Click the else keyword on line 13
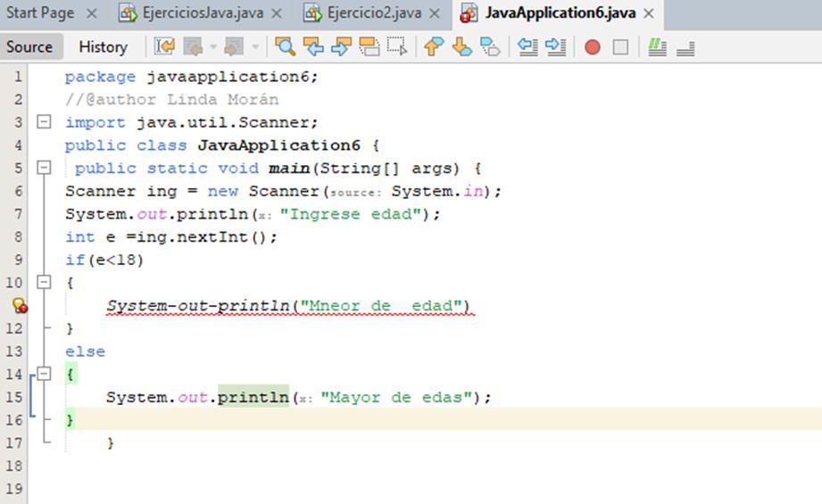The height and width of the screenshot is (504, 822). [x=85, y=351]
